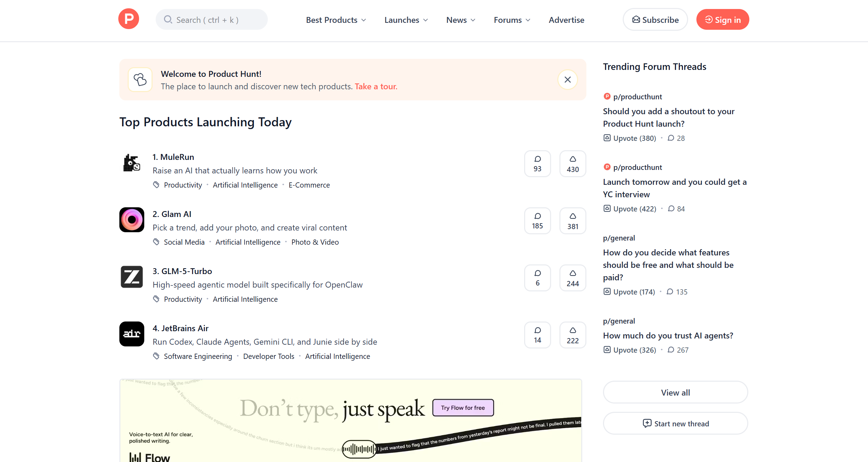
Task: Upvote (174) the free vs paid features thread
Action: tap(629, 292)
